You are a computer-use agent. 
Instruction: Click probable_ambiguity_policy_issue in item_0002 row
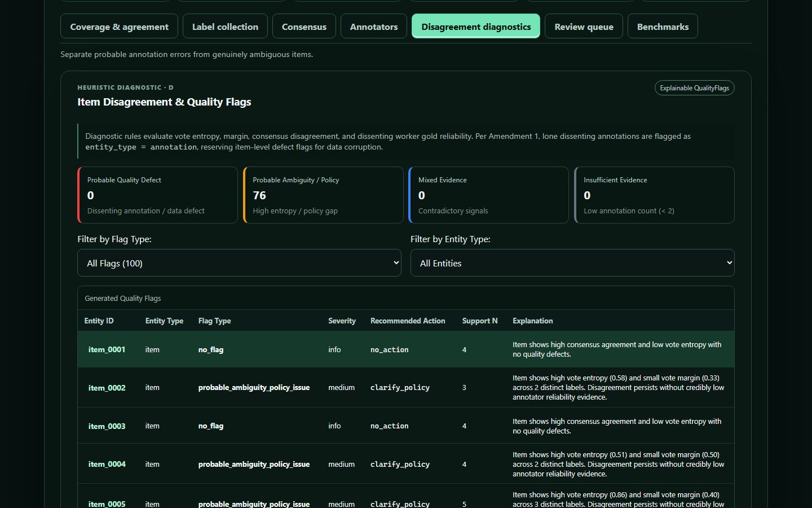coord(254,388)
